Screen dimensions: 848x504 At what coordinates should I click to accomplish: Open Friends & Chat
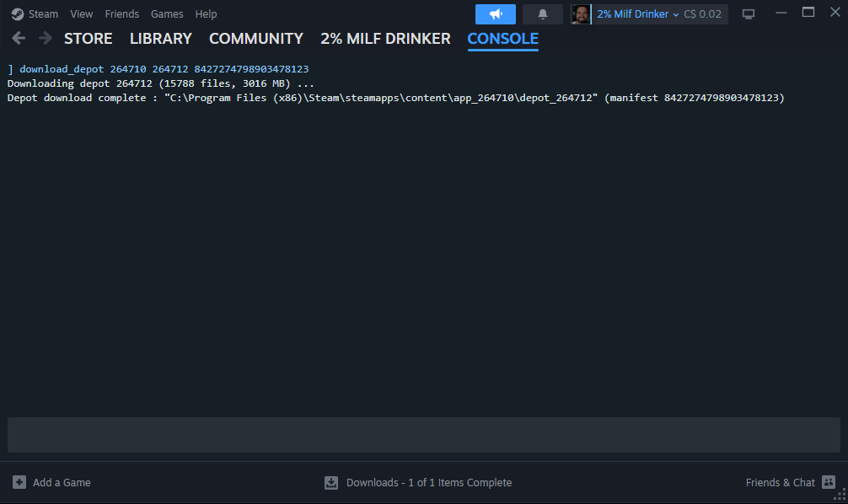click(780, 482)
